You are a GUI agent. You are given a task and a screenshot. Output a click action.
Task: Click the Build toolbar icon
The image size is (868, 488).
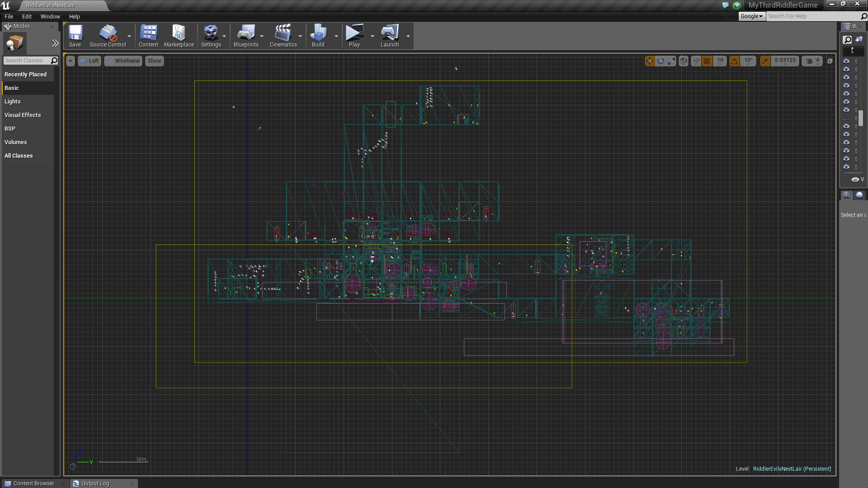tap(318, 36)
